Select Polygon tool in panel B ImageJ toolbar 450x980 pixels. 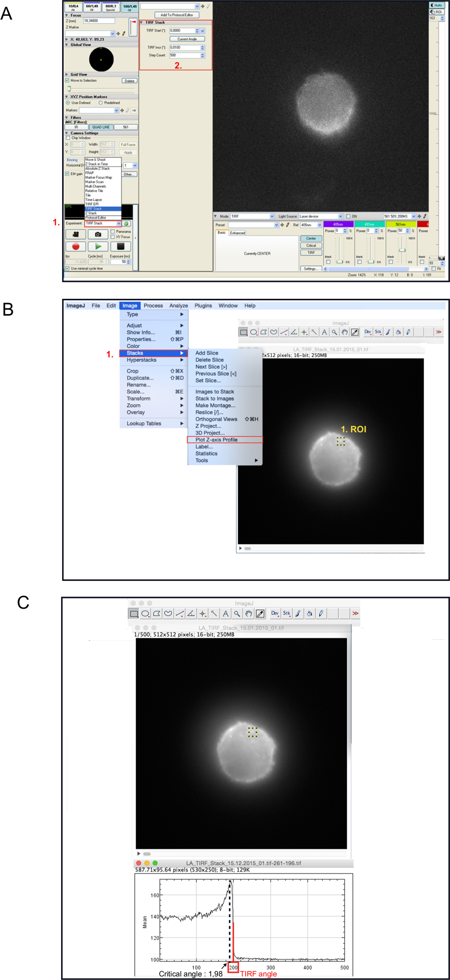264,332
